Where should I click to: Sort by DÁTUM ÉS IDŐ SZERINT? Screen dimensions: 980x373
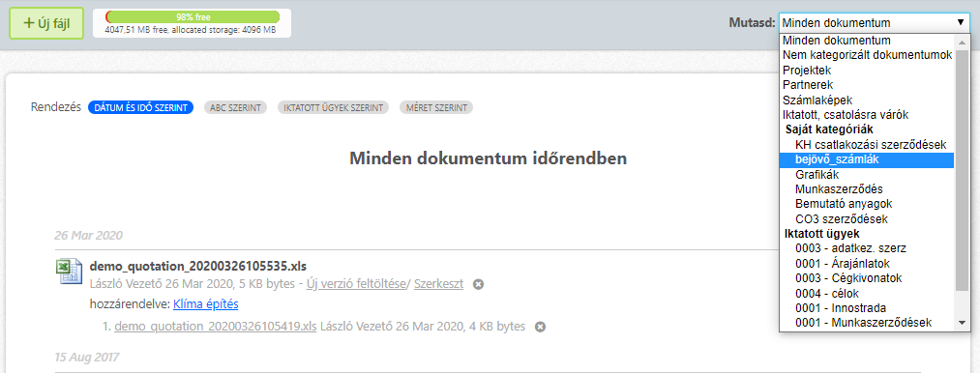tap(140, 107)
